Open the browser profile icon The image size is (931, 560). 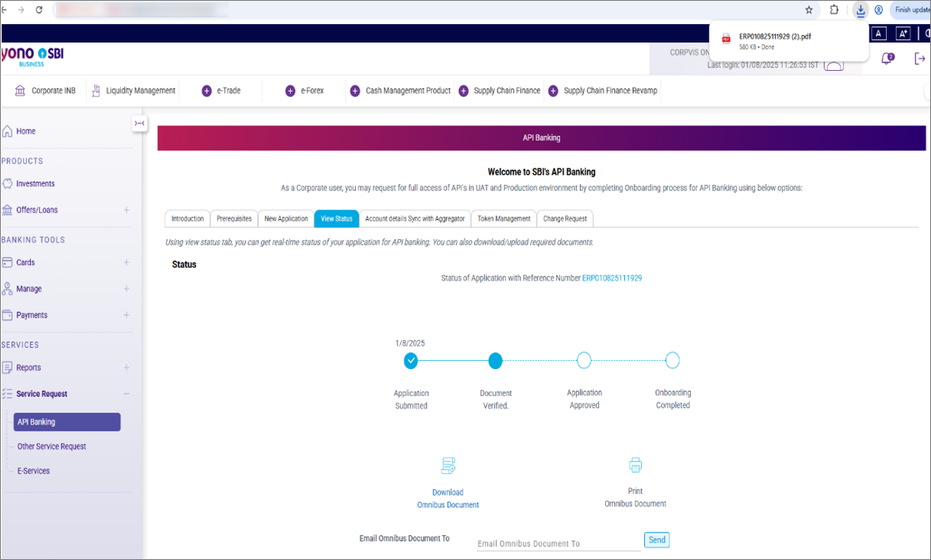(x=878, y=9)
